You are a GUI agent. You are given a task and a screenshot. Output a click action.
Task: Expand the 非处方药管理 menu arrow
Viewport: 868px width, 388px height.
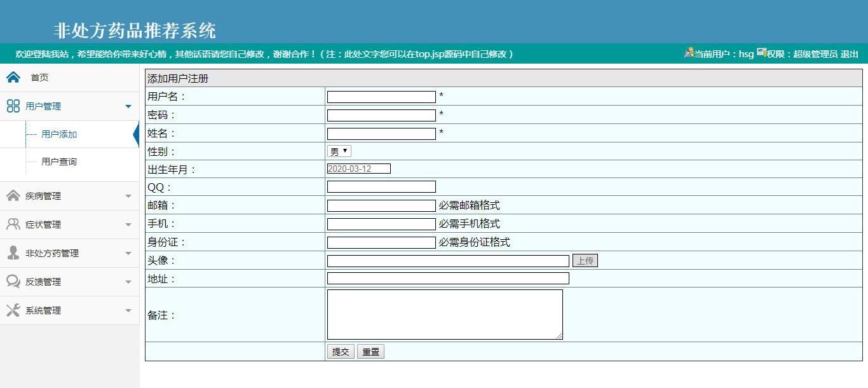point(128,253)
